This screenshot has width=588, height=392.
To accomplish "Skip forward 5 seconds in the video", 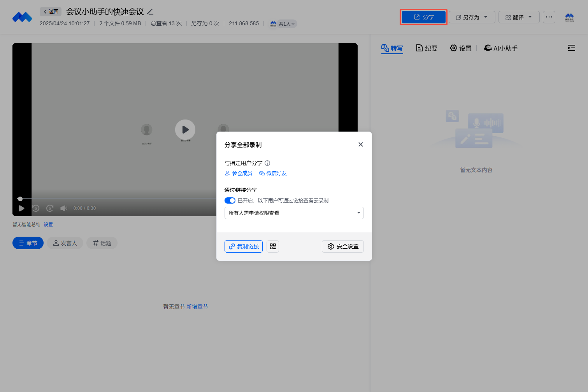I will pyautogui.click(x=50, y=208).
